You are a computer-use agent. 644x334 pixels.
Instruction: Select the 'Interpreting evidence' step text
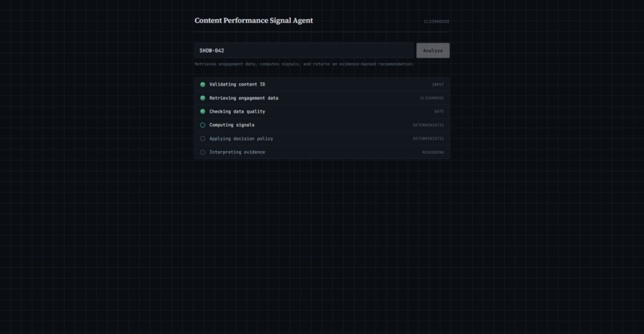point(237,152)
